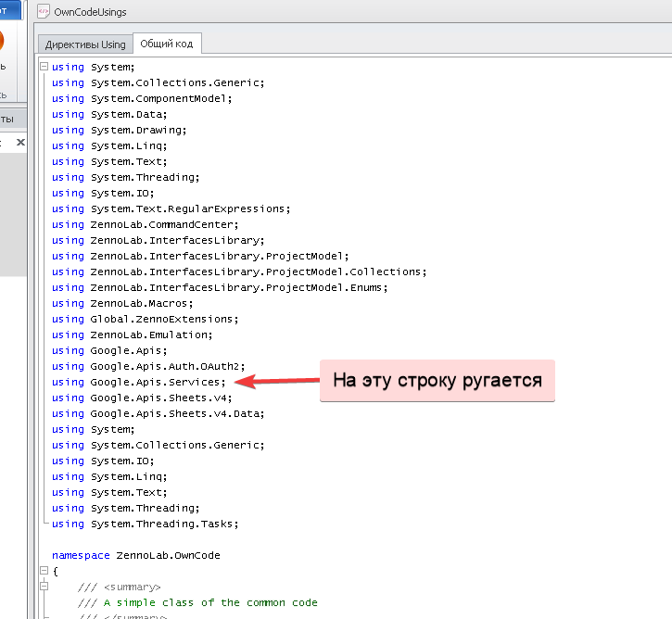Click the OwnCodeUsings document icon
The image size is (672, 619).
point(44,11)
